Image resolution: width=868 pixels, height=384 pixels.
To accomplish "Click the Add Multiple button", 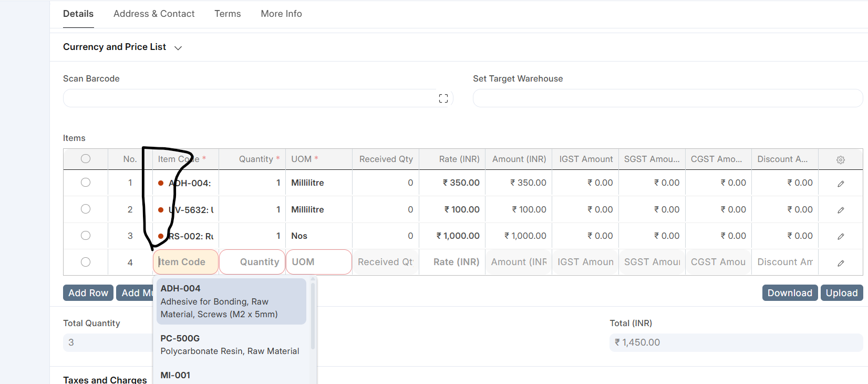I will tap(135, 293).
